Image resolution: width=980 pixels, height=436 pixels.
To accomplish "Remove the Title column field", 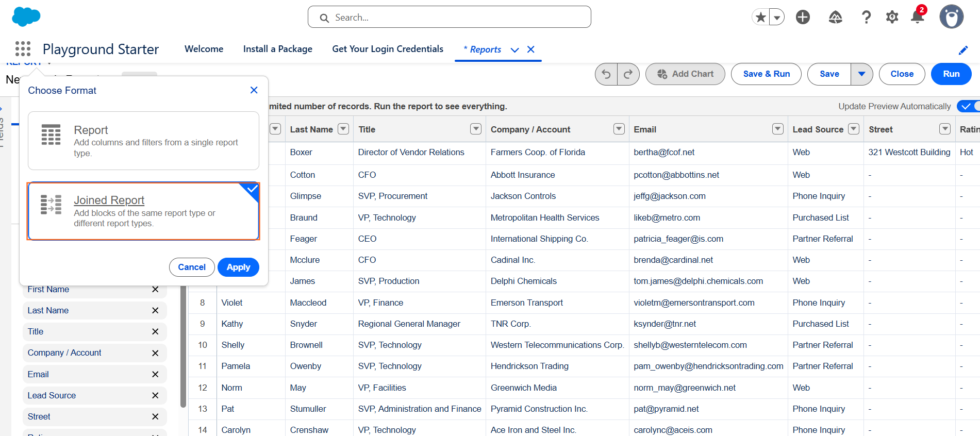I will click(x=155, y=332).
